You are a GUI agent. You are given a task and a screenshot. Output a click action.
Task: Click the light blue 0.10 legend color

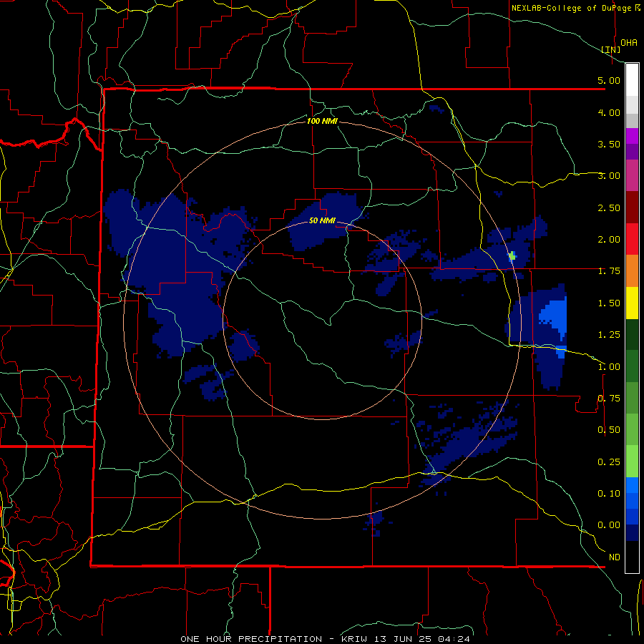click(632, 485)
